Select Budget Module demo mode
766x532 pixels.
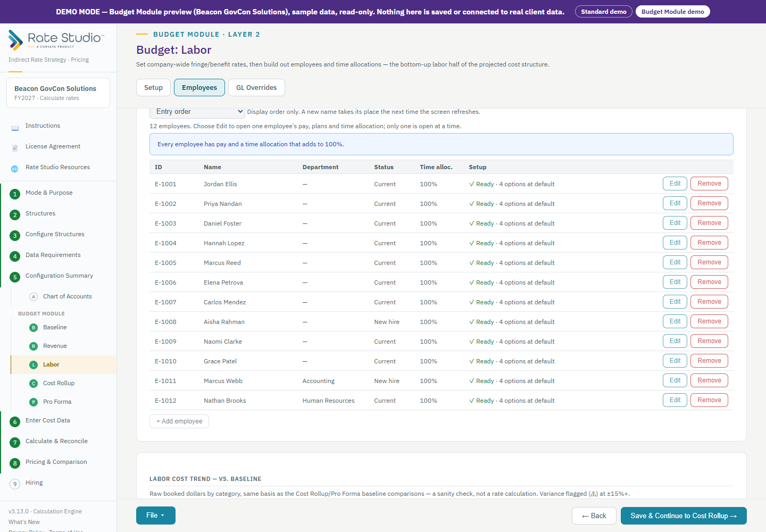673,12
